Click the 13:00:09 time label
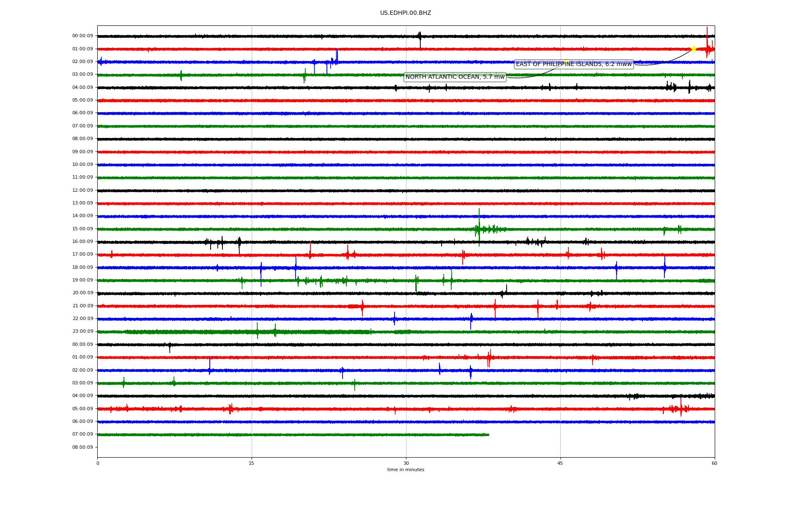This screenshot has width=812, height=508. point(83,203)
